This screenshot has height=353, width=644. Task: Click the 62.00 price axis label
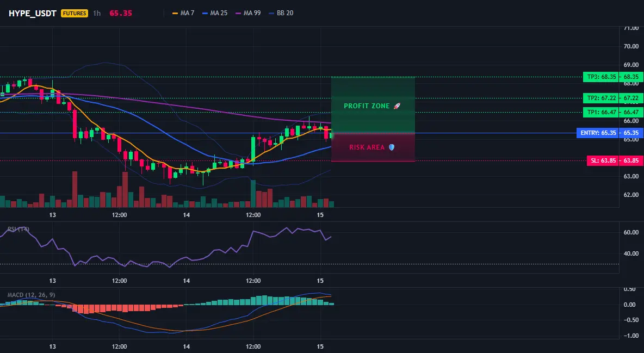(x=631, y=195)
